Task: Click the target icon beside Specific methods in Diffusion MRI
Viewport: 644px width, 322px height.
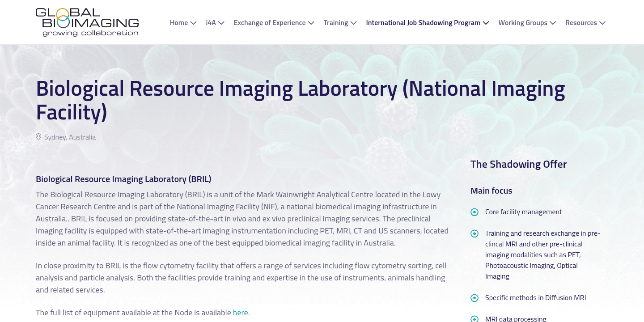Action: (475, 298)
